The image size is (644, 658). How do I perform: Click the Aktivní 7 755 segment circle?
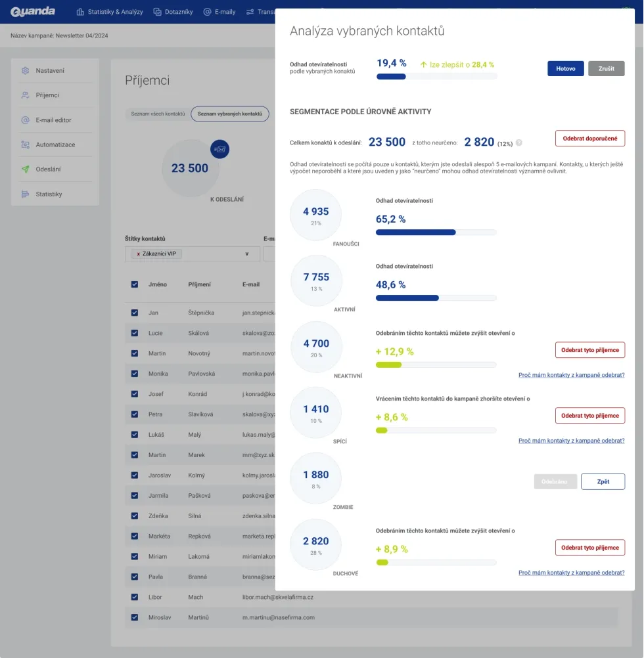tap(316, 280)
